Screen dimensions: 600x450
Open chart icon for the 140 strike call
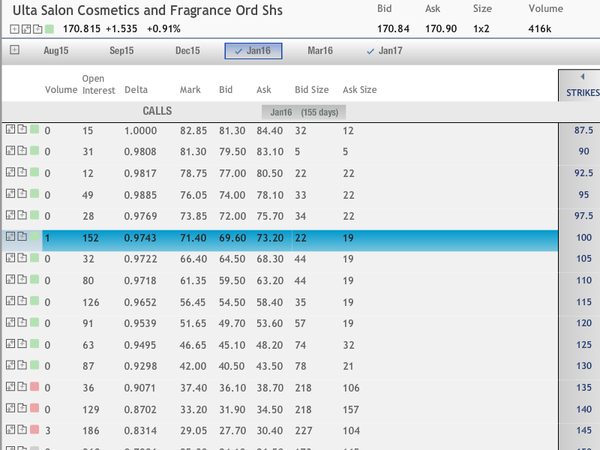[x=10, y=408]
